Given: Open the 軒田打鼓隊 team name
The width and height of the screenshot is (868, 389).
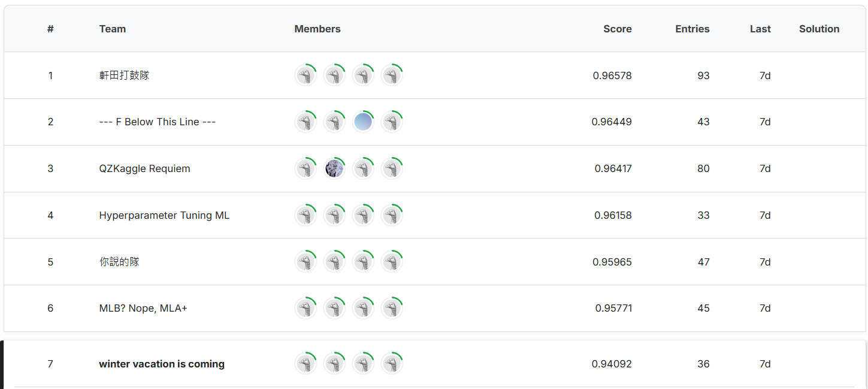Looking at the screenshot, I should pyautogui.click(x=124, y=76).
